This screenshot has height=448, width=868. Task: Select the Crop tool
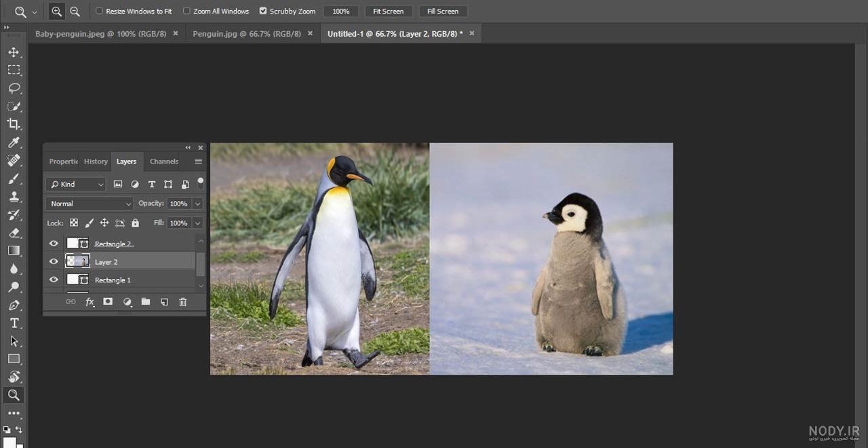[14, 124]
